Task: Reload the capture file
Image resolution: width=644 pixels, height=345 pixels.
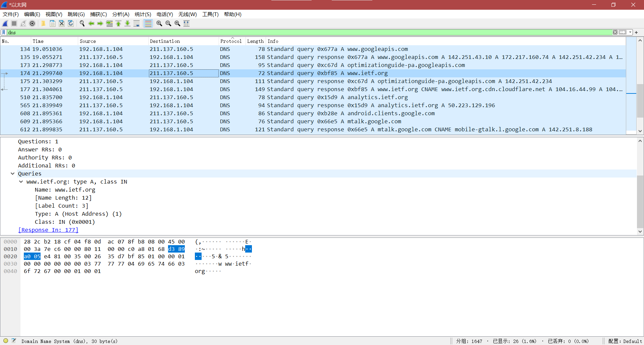Action: (71, 23)
